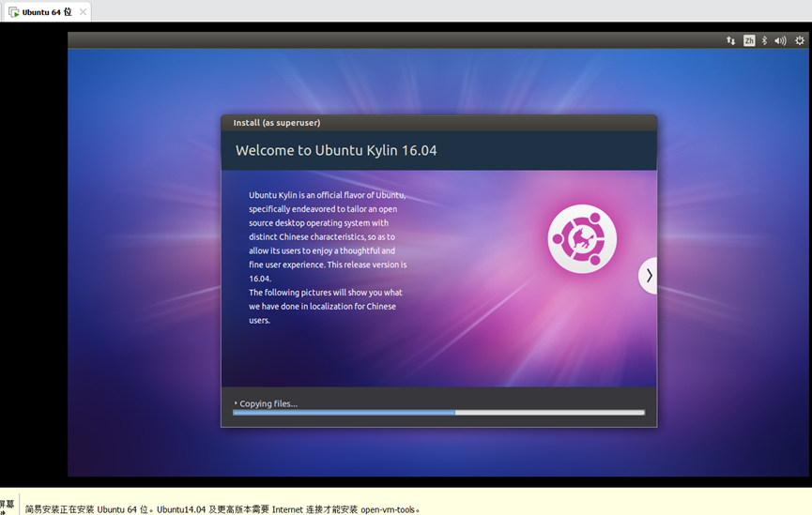
Task: Click the VM icon on the Ubuntu tab
Action: [x=13, y=12]
